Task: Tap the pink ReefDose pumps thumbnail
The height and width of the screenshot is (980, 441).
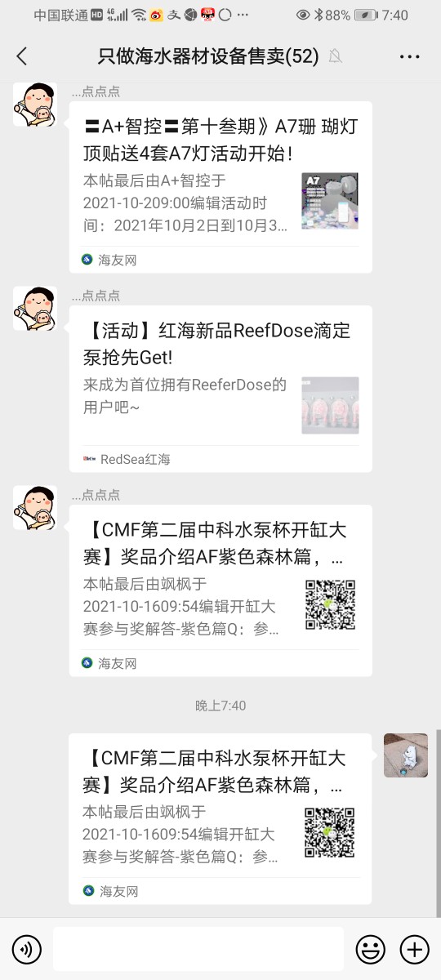Action: (330, 405)
